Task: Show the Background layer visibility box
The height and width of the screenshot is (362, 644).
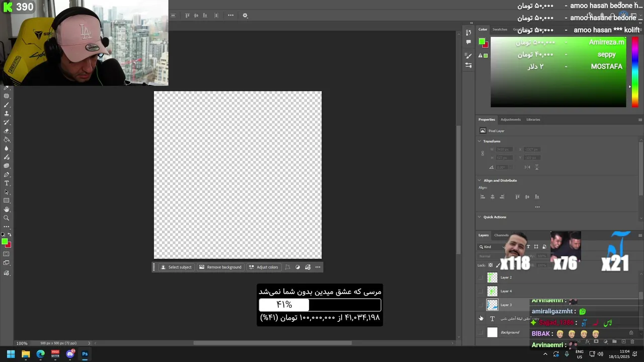Action: click(480, 332)
